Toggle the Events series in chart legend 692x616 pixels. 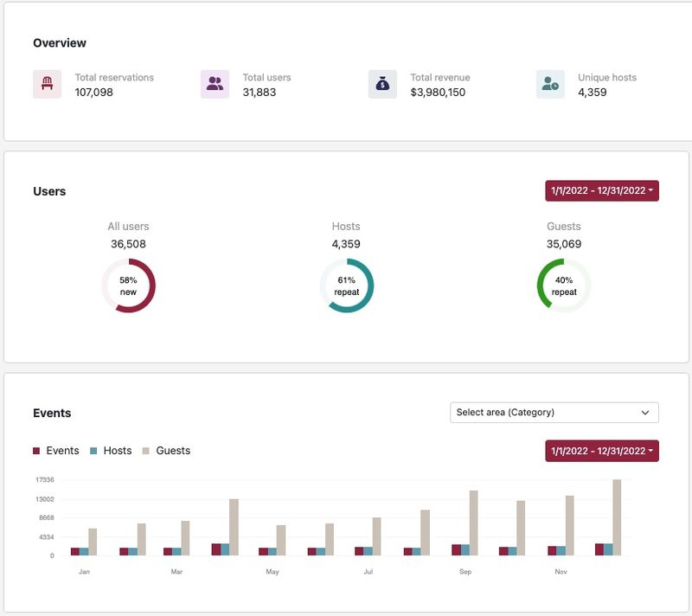click(62, 451)
